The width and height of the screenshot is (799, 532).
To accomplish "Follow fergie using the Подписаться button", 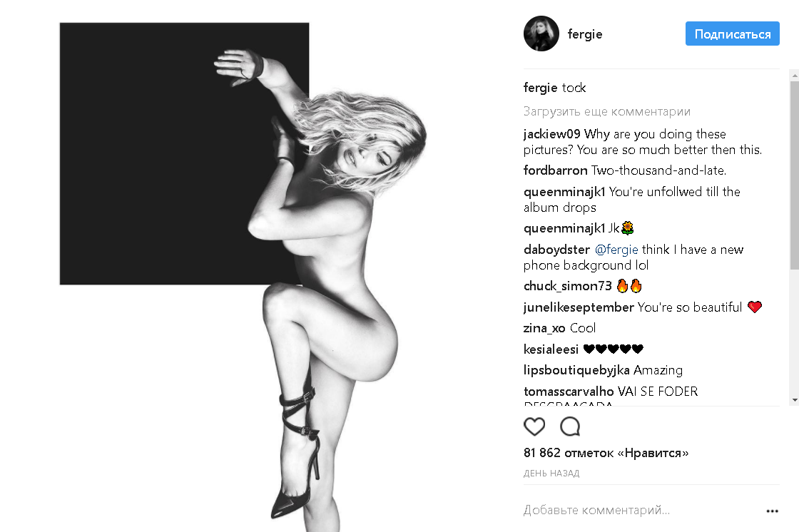I will 732,34.
